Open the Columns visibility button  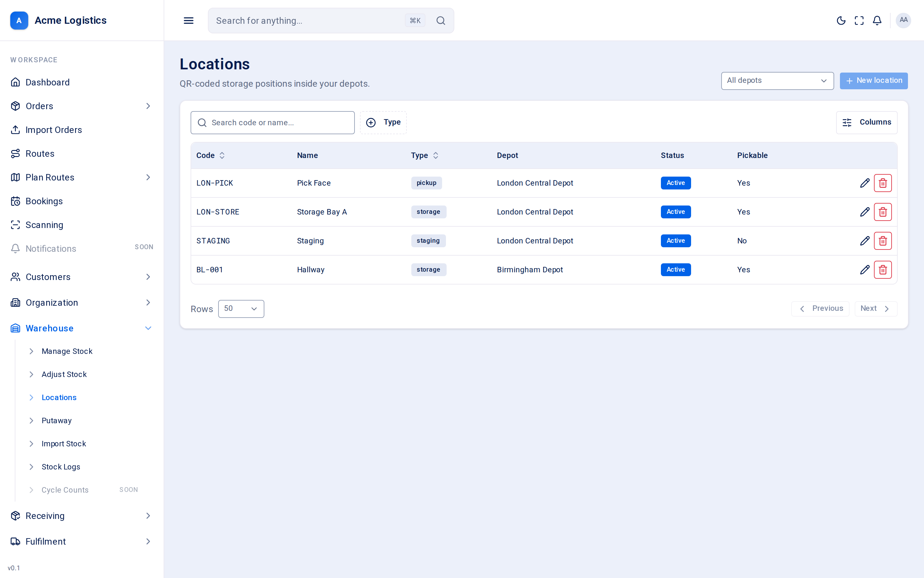[x=866, y=122]
